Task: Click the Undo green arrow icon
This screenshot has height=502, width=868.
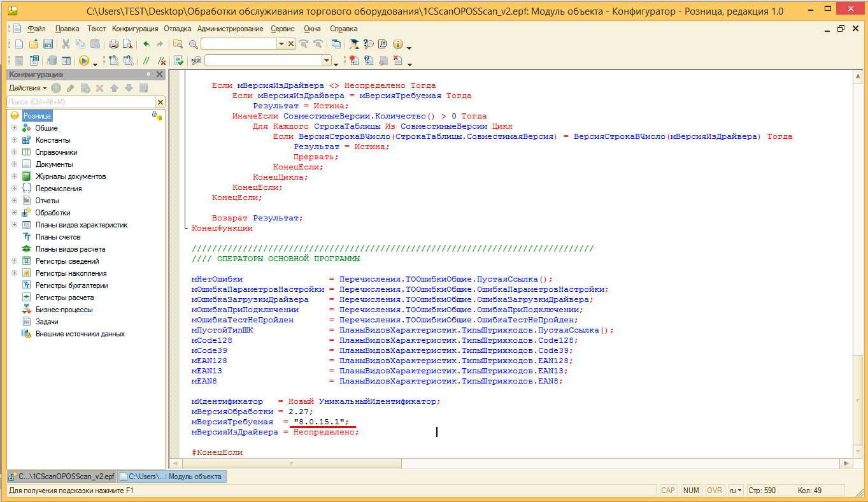Action: click(146, 44)
